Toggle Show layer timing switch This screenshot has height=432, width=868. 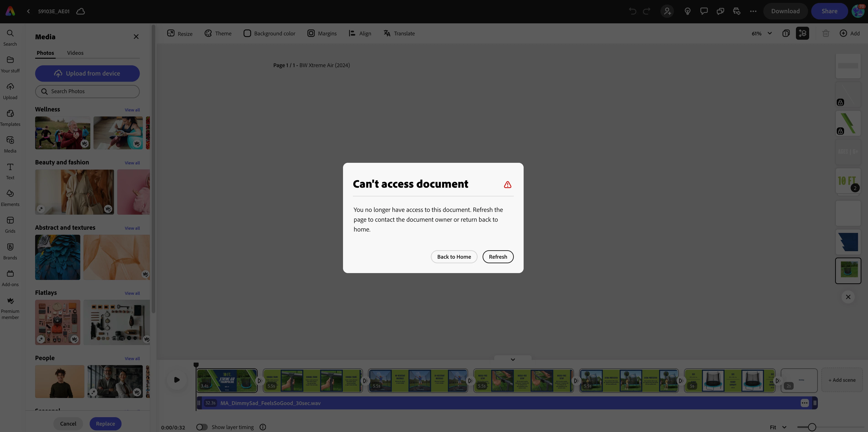click(x=202, y=427)
